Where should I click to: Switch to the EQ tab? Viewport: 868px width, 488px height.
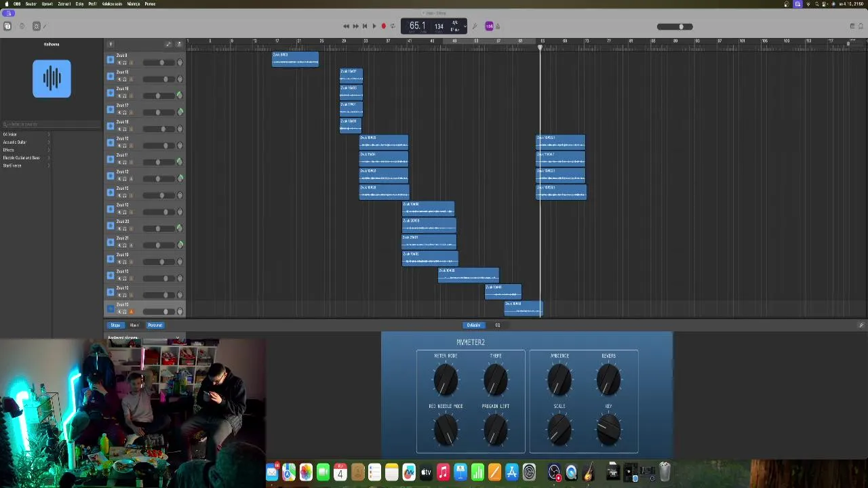point(498,325)
